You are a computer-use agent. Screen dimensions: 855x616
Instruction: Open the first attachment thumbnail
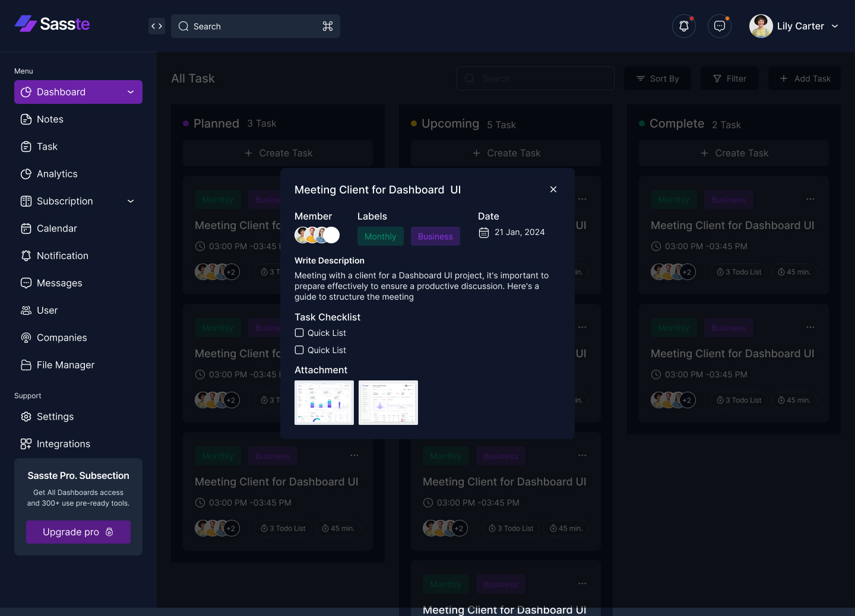pos(324,403)
